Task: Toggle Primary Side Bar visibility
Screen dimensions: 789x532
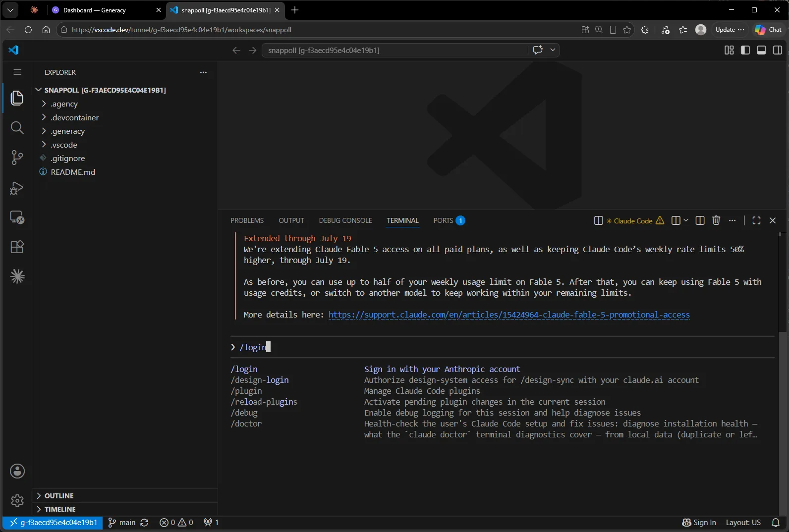Action: tap(745, 50)
